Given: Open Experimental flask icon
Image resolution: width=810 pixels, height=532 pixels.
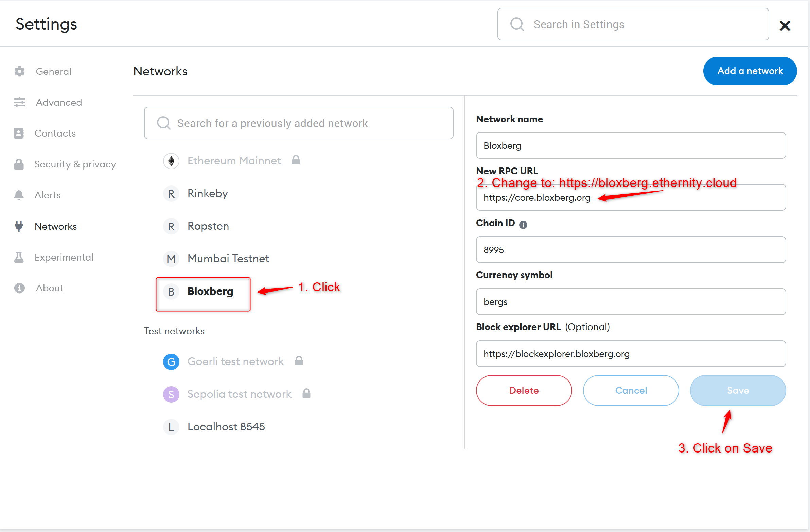Looking at the screenshot, I should (19, 257).
